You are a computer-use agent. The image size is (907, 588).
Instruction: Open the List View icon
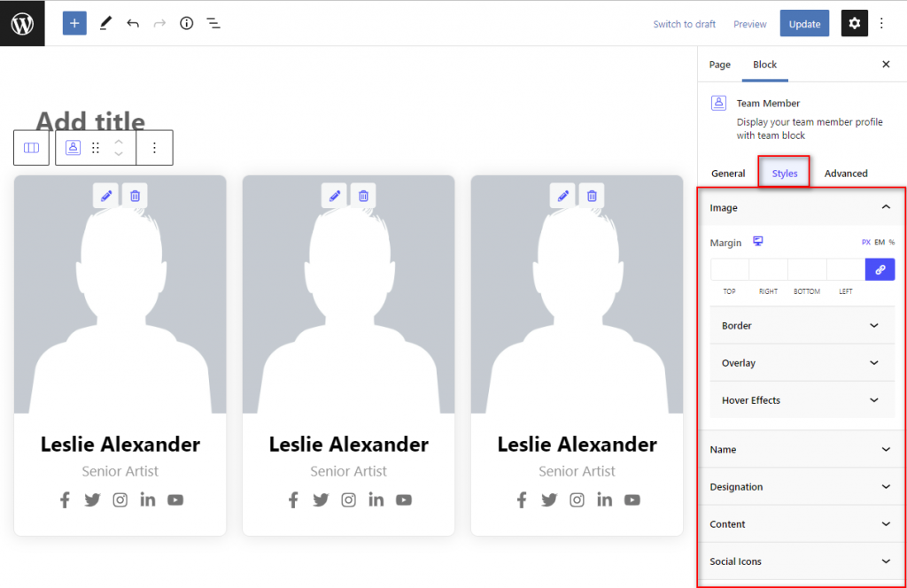coord(213,23)
